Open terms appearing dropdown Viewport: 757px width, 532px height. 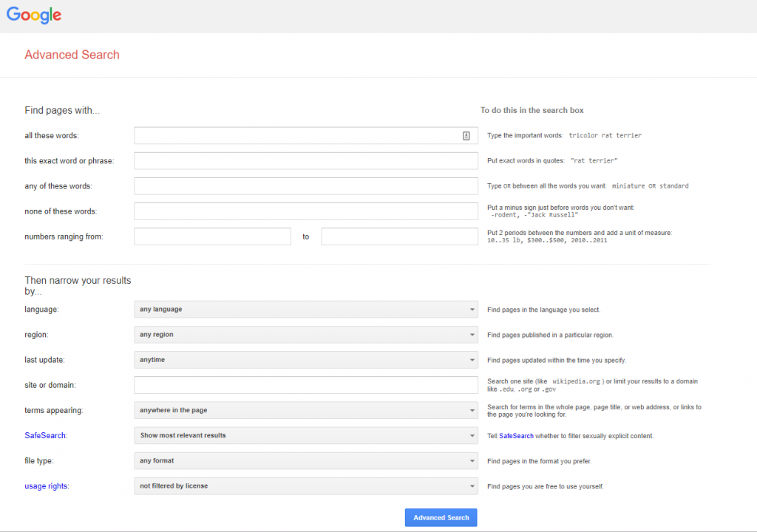pos(306,410)
